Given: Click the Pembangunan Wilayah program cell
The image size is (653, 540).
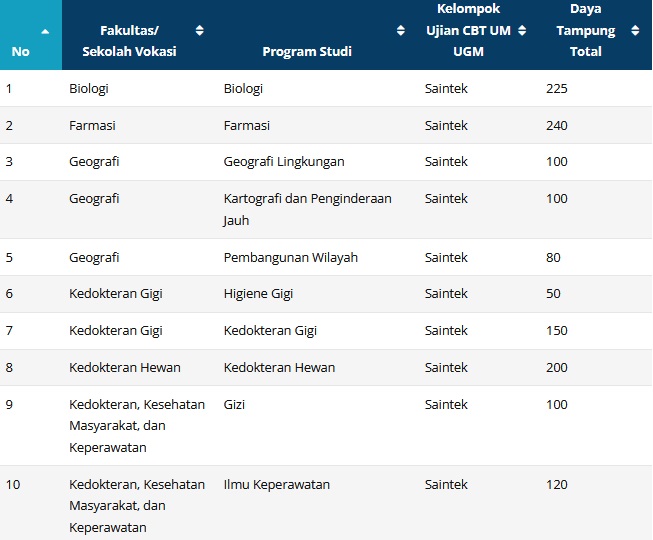Looking at the screenshot, I should tap(290, 257).
